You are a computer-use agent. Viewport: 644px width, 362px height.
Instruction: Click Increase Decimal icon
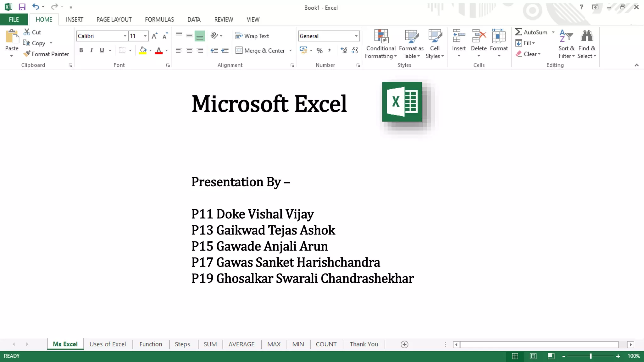(x=344, y=50)
